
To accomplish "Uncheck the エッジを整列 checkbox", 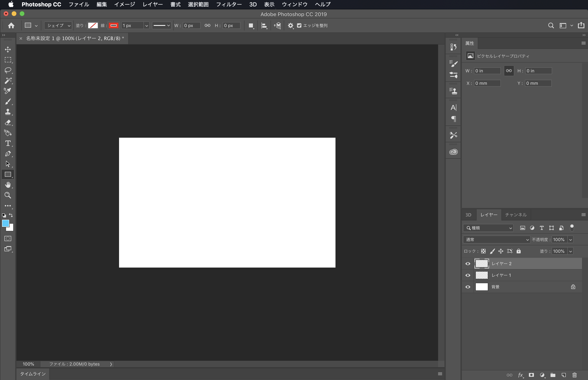I will pos(299,25).
